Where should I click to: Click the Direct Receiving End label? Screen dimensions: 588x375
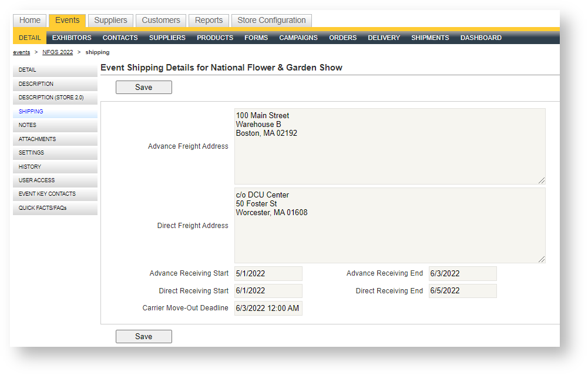pos(389,291)
